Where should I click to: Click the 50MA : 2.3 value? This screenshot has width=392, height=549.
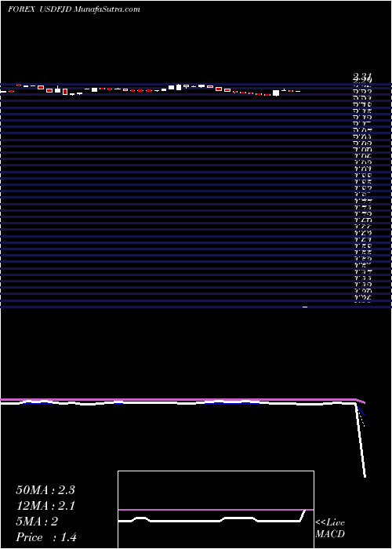click(x=45, y=490)
